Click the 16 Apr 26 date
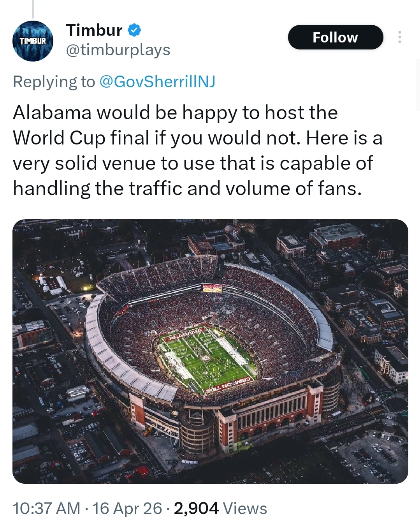Viewport: 420px width, 525px height. 127,508
